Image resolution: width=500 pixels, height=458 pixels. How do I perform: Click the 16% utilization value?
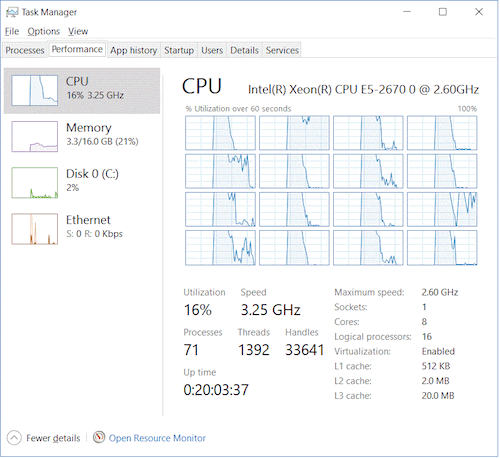[198, 310]
